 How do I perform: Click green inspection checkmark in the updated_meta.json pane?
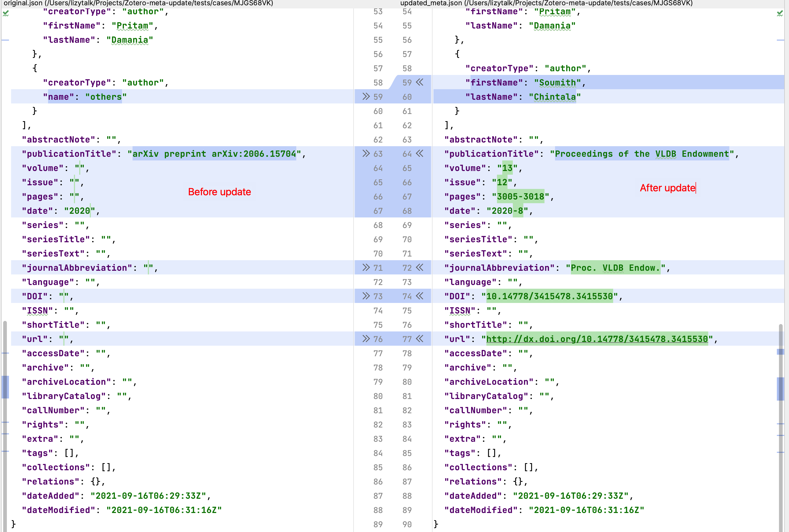click(780, 13)
